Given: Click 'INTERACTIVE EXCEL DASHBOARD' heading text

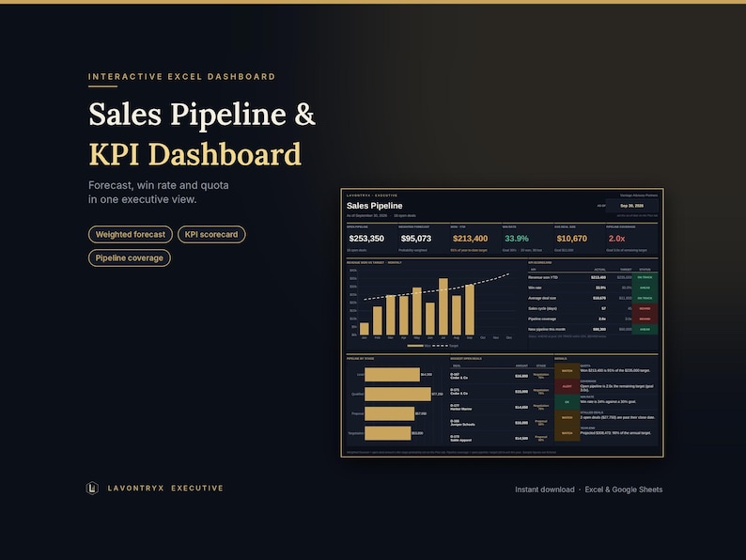Looking at the screenshot, I should click(181, 77).
